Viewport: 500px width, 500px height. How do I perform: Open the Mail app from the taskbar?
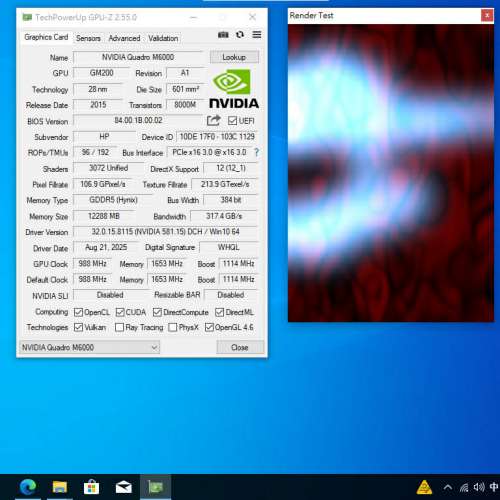click(123, 488)
